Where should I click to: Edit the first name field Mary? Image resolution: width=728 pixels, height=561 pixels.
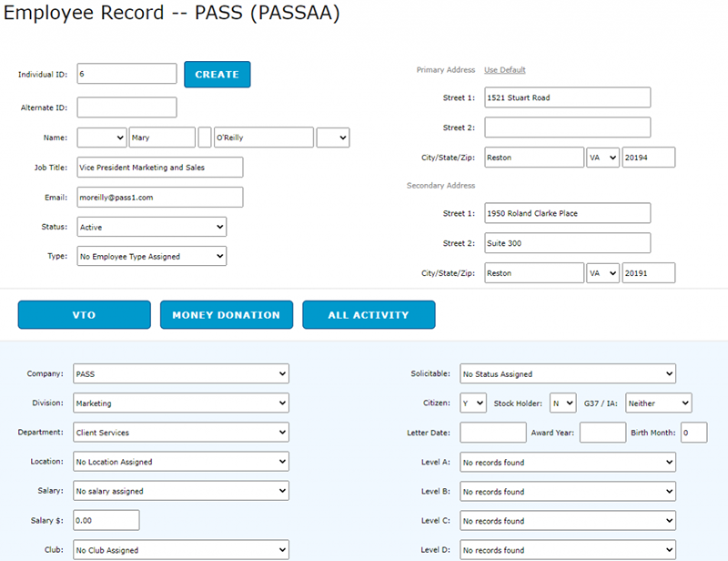(162, 138)
